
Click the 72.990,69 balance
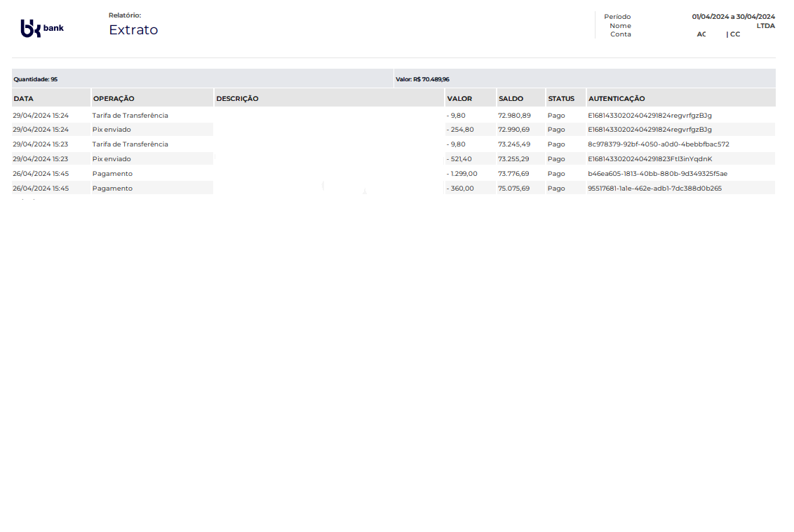513,130
